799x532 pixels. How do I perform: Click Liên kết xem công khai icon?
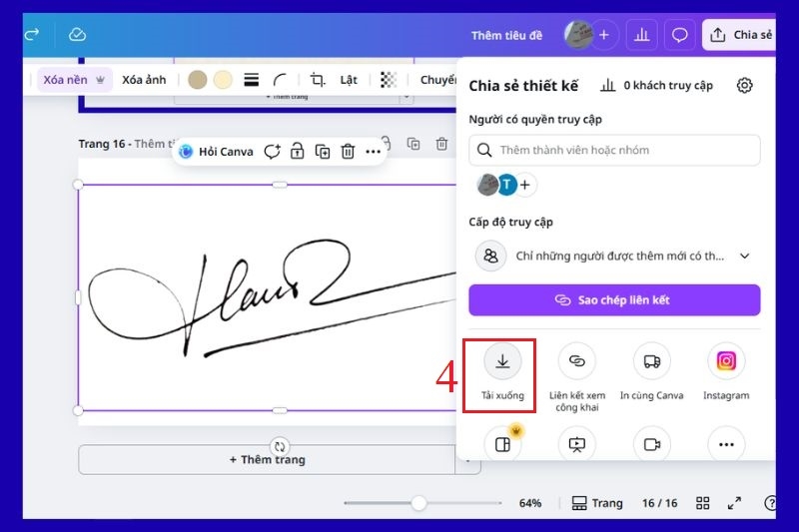click(x=577, y=361)
